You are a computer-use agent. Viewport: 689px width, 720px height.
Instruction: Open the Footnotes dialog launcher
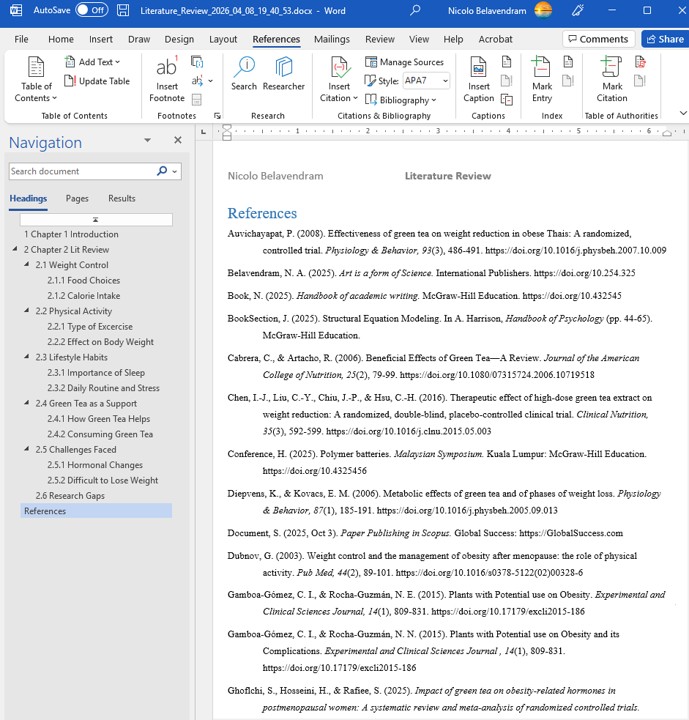(x=217, y=116)
